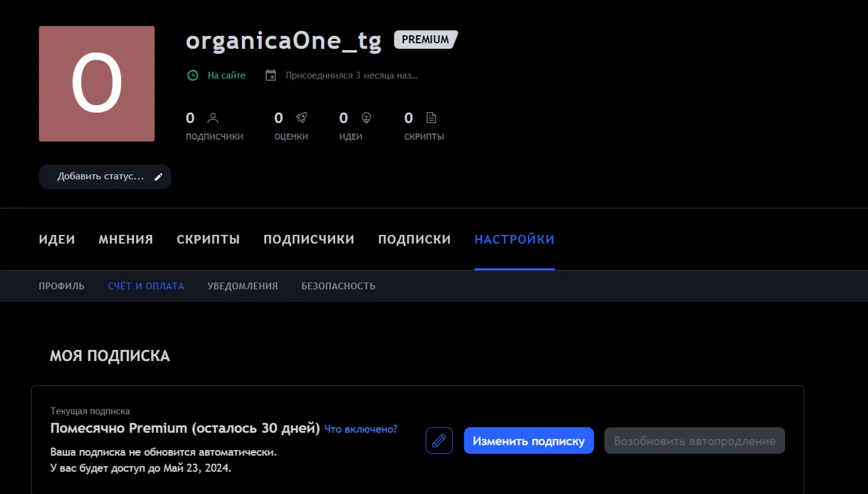Open the ИДЕИ tab
Screen dimensions: 868x494
57,239
